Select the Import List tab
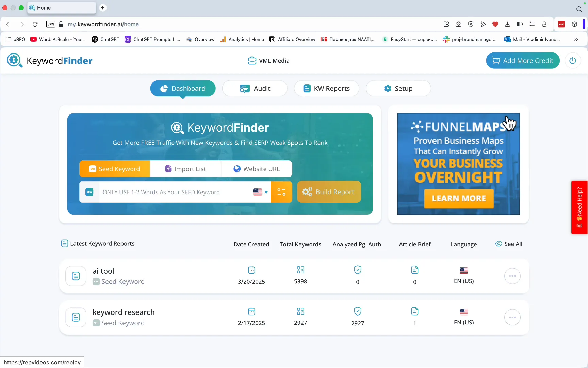The image size is (588, 368). pos(185,169)
